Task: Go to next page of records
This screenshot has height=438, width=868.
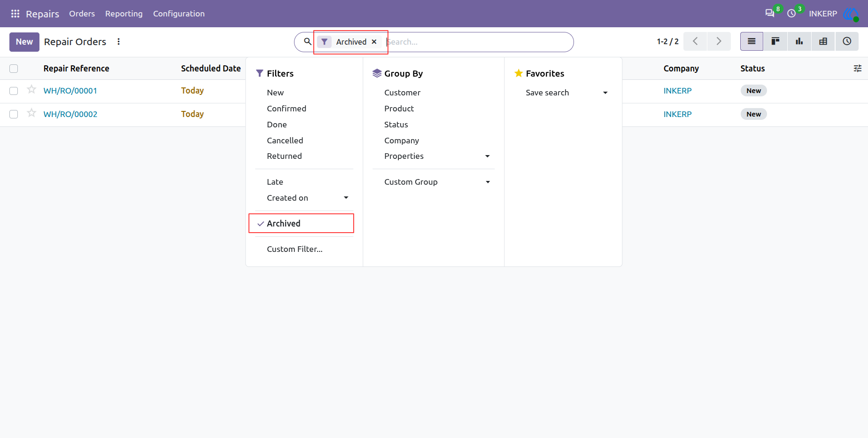Action: (x=719, y=41)
